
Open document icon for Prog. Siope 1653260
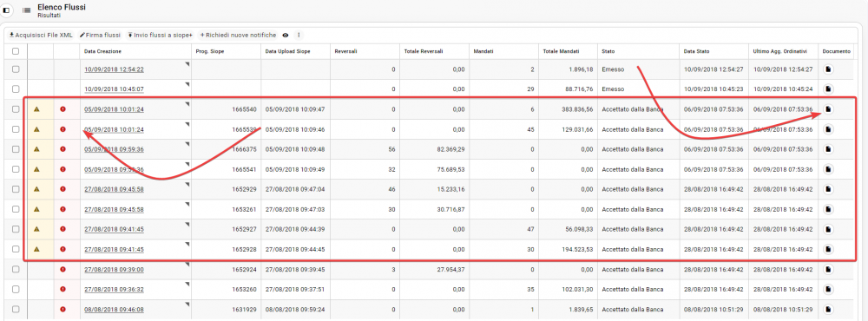coord(828,289)
